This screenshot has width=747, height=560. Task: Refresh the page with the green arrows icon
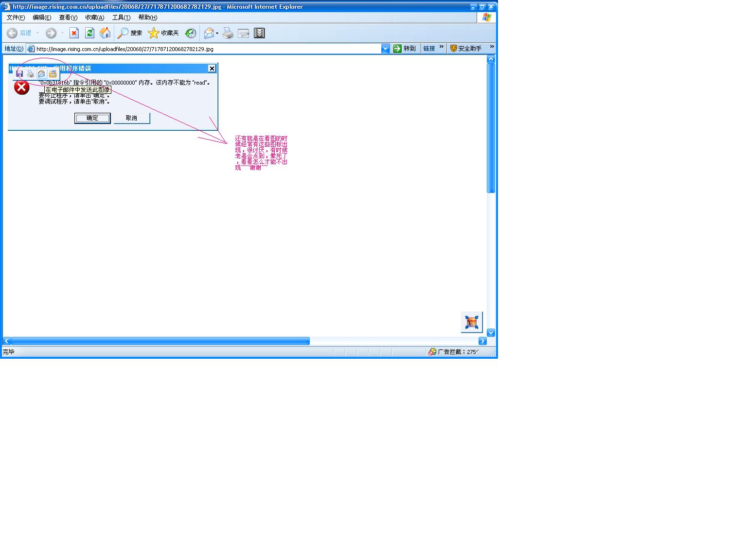click(89, 33)
